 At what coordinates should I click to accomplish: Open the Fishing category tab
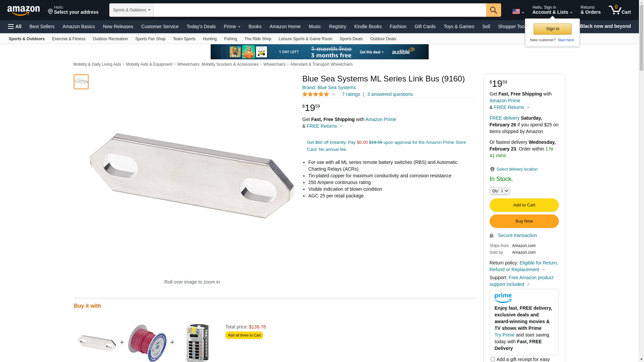click(230, 39)
